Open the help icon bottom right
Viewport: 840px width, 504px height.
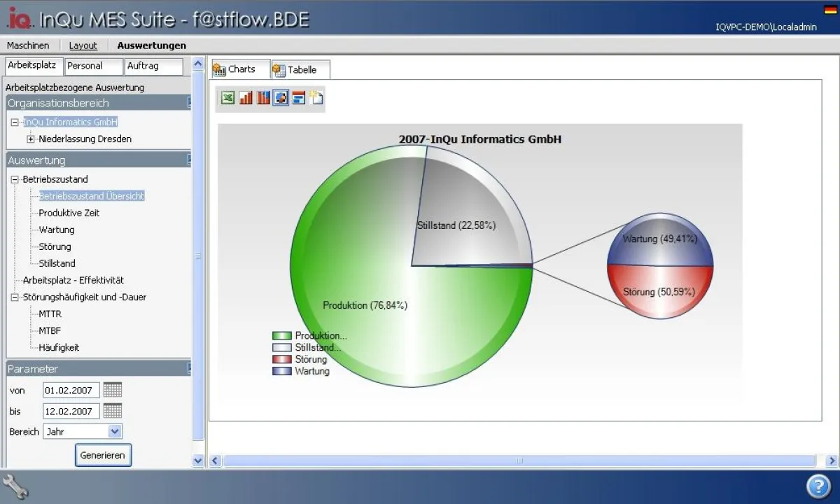click(818, 486)
